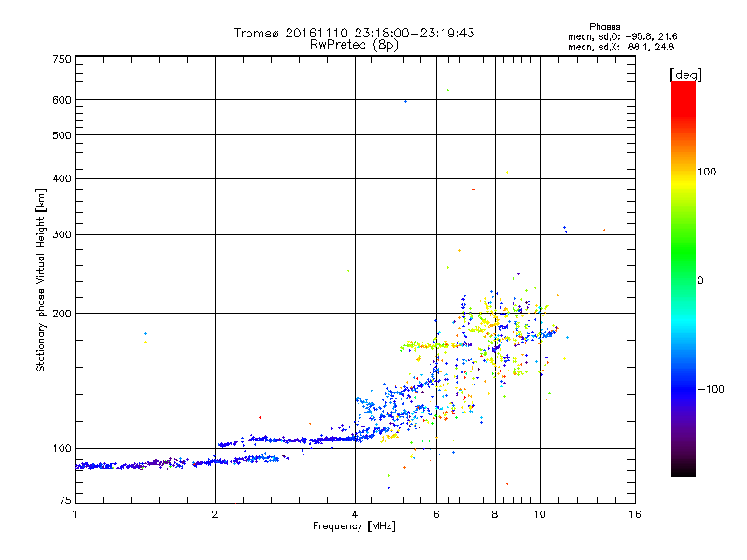Click the x-axis tick label '10'
This screenshot has height=560, width=747.
(540, 514)
